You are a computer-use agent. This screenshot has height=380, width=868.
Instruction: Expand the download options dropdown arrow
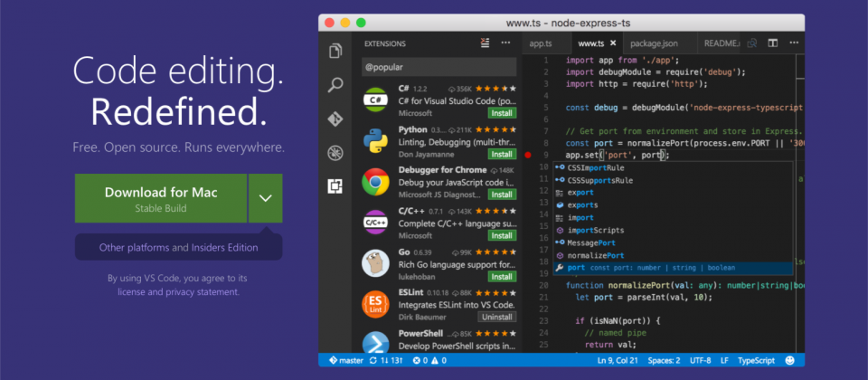coord(266,198)
